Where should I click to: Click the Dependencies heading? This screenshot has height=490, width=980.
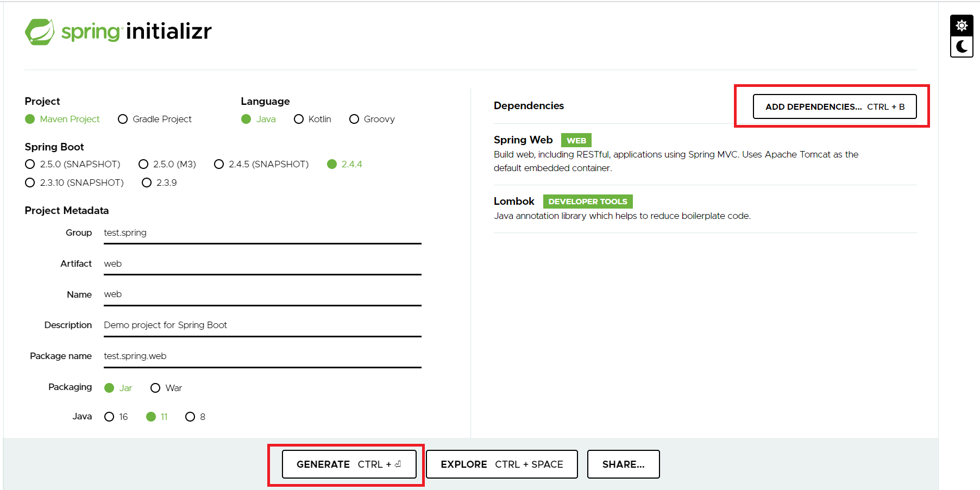[x=529, y=106]
